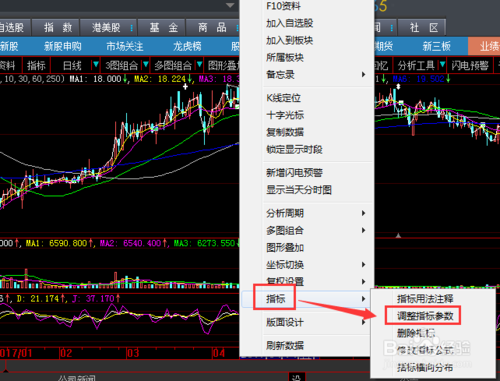Click the 指标 toolbar button
Image resolution: width=500 pixels, height=381 pixels.
(36, 66)
